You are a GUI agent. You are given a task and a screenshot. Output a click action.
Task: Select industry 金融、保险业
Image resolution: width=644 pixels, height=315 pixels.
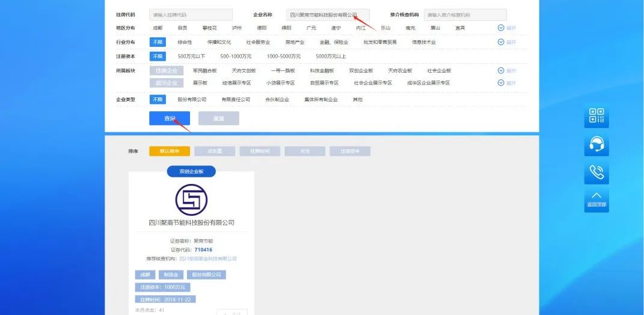[334, 42]
